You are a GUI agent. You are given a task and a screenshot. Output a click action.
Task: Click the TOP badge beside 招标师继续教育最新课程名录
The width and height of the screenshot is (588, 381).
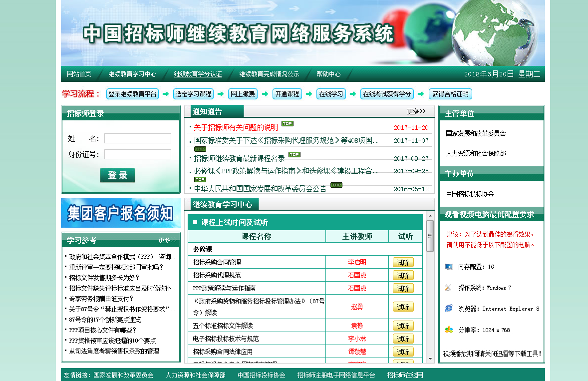coord(294,155)
